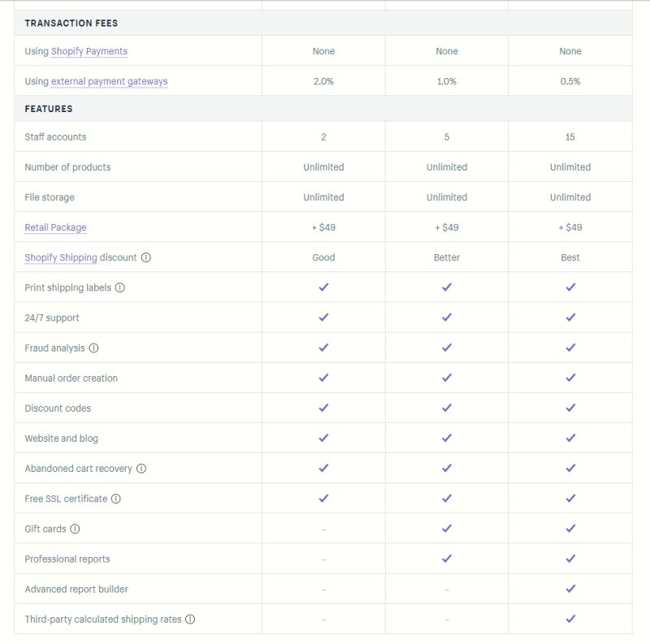Select the checkmark for 24/7 support in first column
Image resolution: width=650 pixels, height=644 pixels.
[x=323, y=317]
